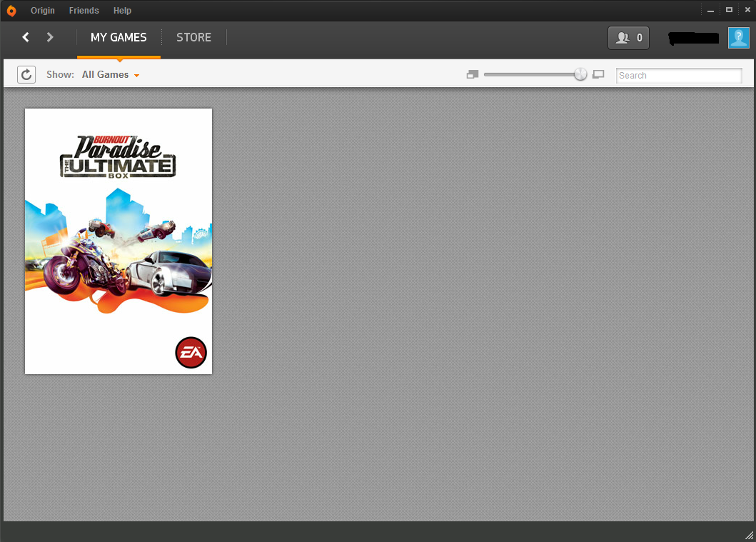This screenshot has width=756, height=542.
Task: Switch to the STORE tab
Action: [x=194, y=38]
